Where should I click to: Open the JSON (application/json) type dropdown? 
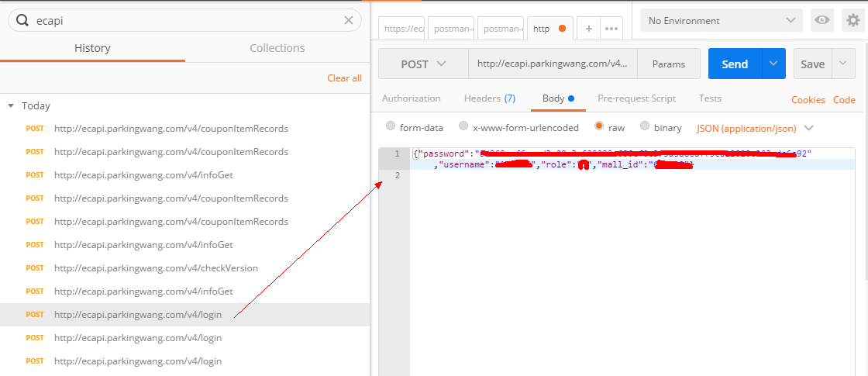point(755,129)
